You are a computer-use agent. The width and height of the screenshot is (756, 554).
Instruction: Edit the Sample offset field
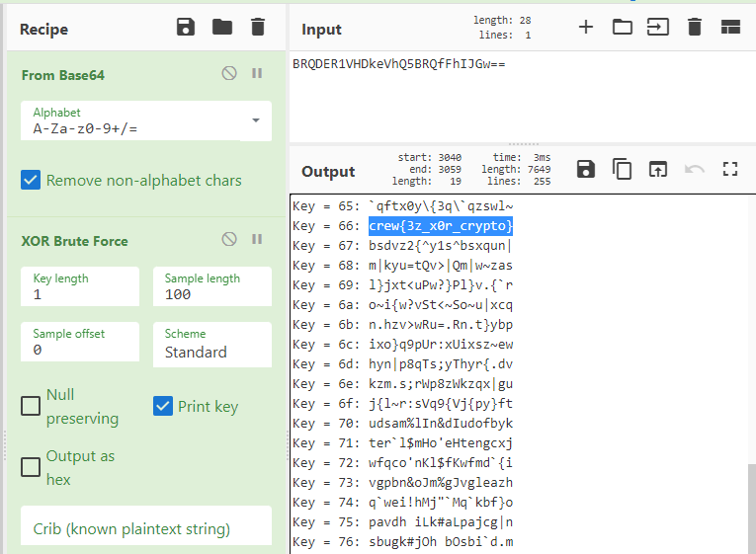point(80,342)
